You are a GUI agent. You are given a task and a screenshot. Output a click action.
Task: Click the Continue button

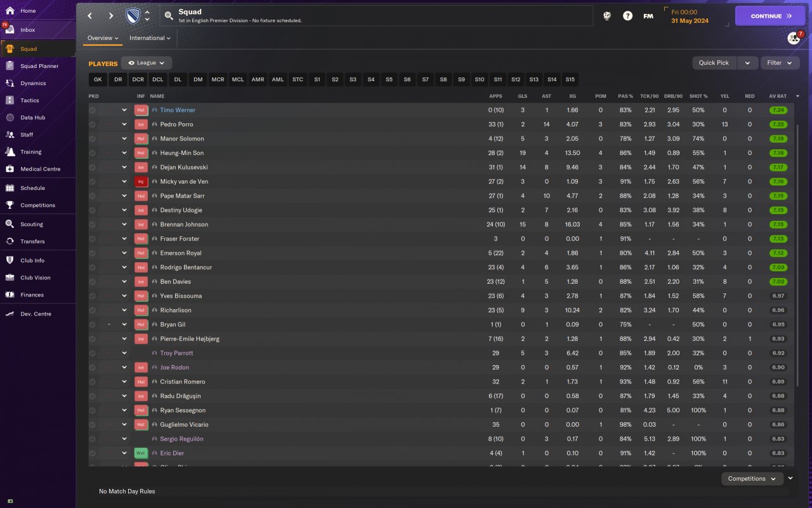point(770,16)
